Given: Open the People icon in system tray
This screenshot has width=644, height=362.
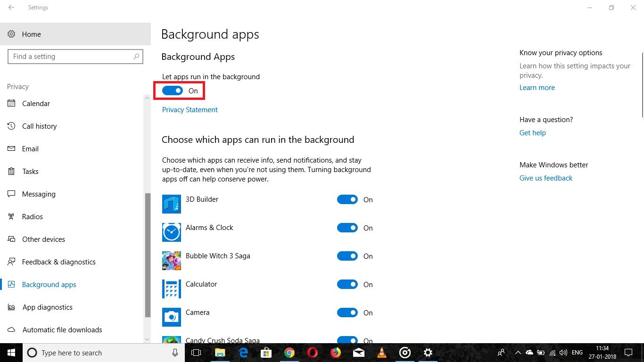Looking at the screenshot, I should coord(502,353).
